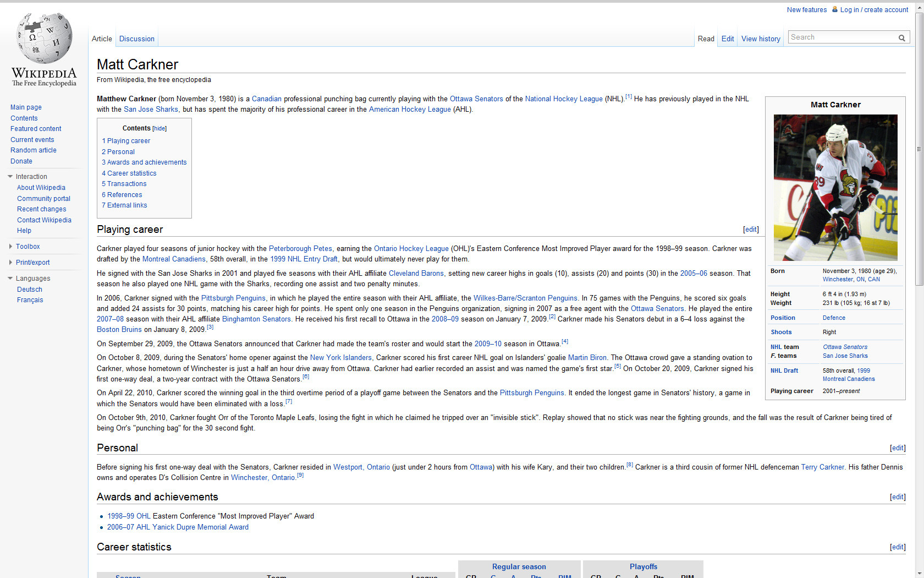Collapse the Languages sidebar section
The width and height of the screenshot is (924, 578).
(x=10, y=279)
